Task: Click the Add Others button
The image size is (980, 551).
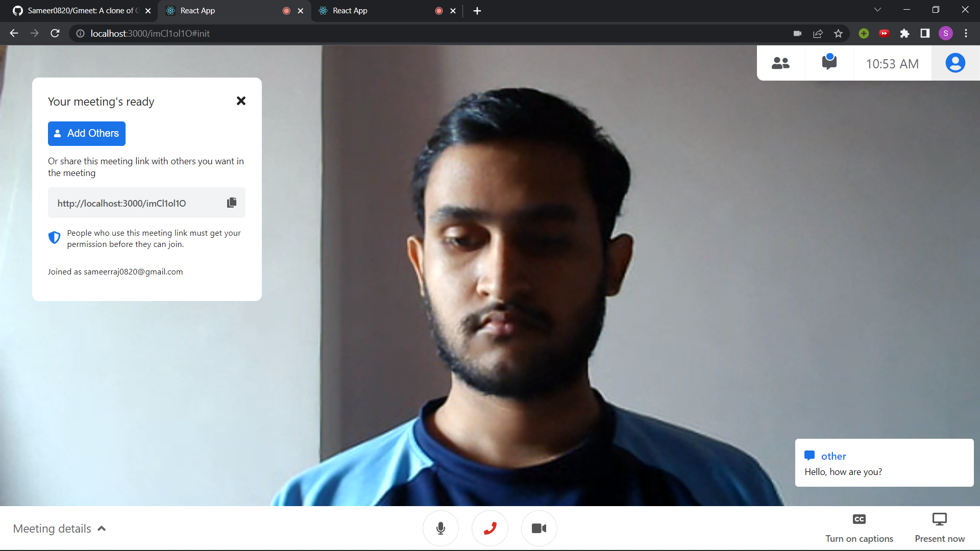Action: (86, 133)
